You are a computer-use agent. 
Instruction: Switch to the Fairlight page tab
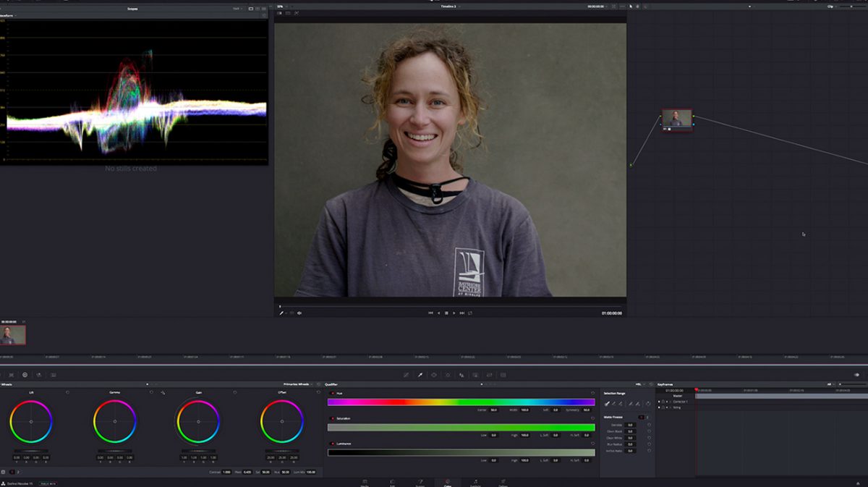coord(475,482)
